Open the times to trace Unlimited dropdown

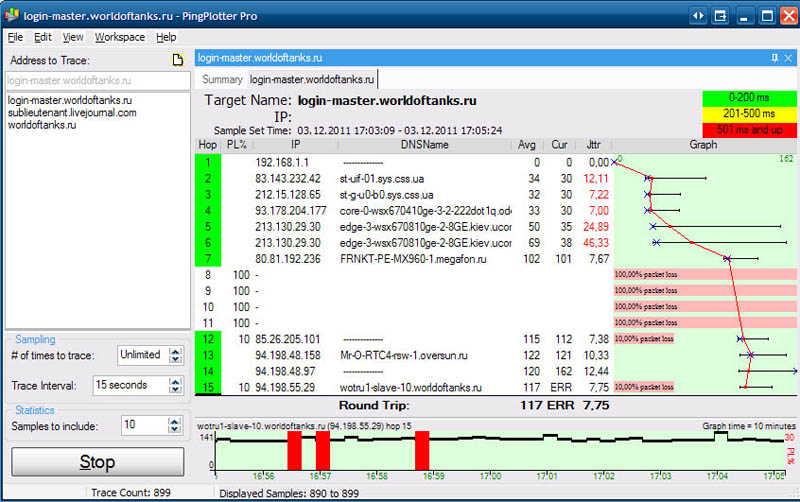coord(175,355)
